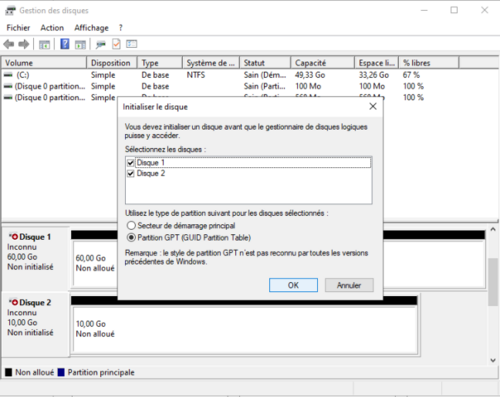The width and height of the screenshot is (500, 397).
Task: Close the Initialiser le disque dialog
Action: coord(373,106)
